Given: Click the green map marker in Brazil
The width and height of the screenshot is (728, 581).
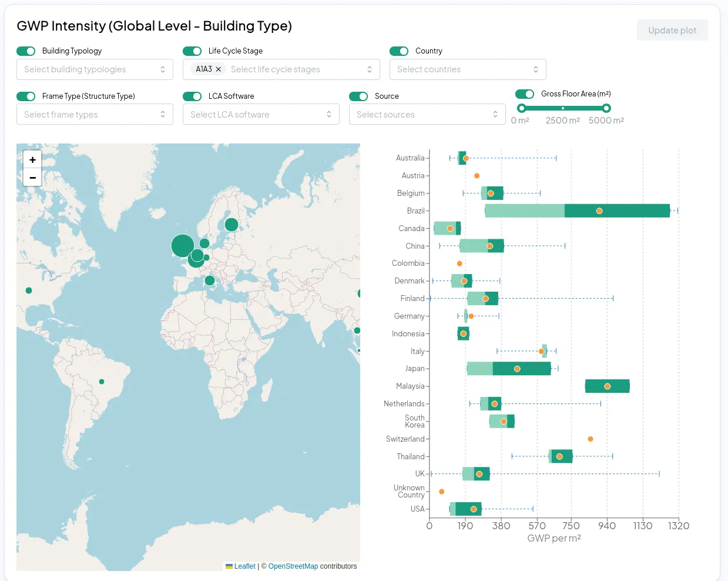Looking at the screenshot, I should click(x=102, y=381).
